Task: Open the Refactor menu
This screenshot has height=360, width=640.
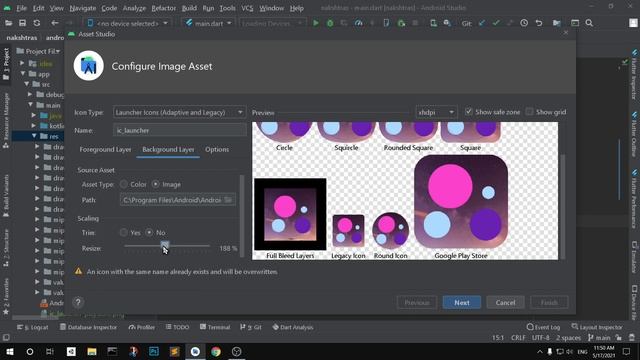Action: click(163, 8)
